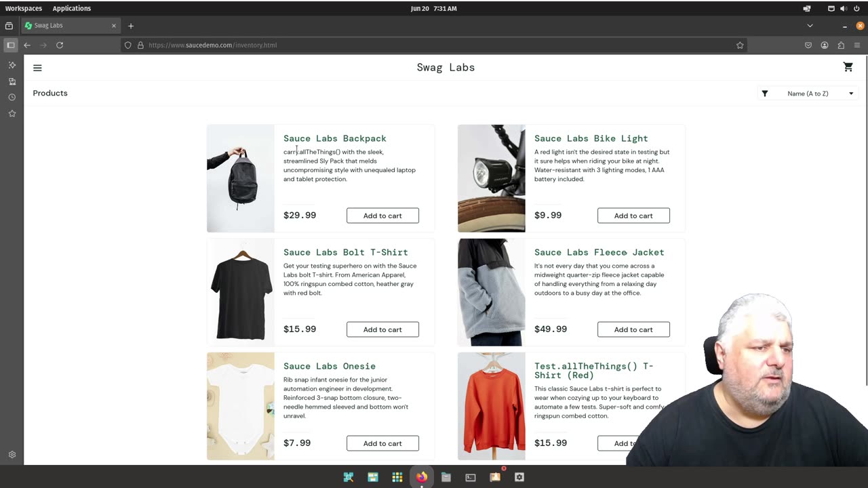The image size is (868, 488).
Task: Open the date and time panel
Action: pos(433,8)
